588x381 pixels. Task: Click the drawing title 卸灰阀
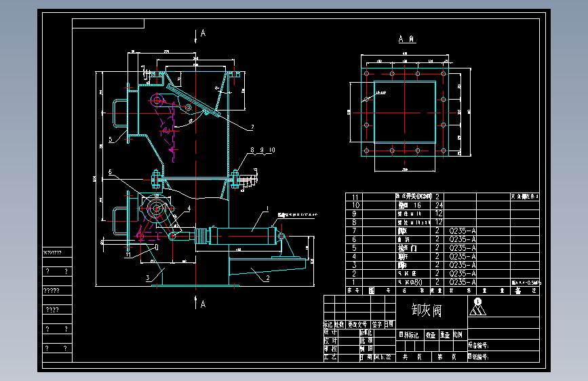click(x=427, y=310)
